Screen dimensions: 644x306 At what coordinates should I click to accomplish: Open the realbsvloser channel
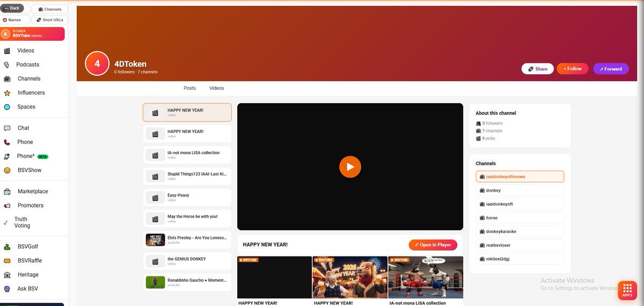tap(520, 245)
